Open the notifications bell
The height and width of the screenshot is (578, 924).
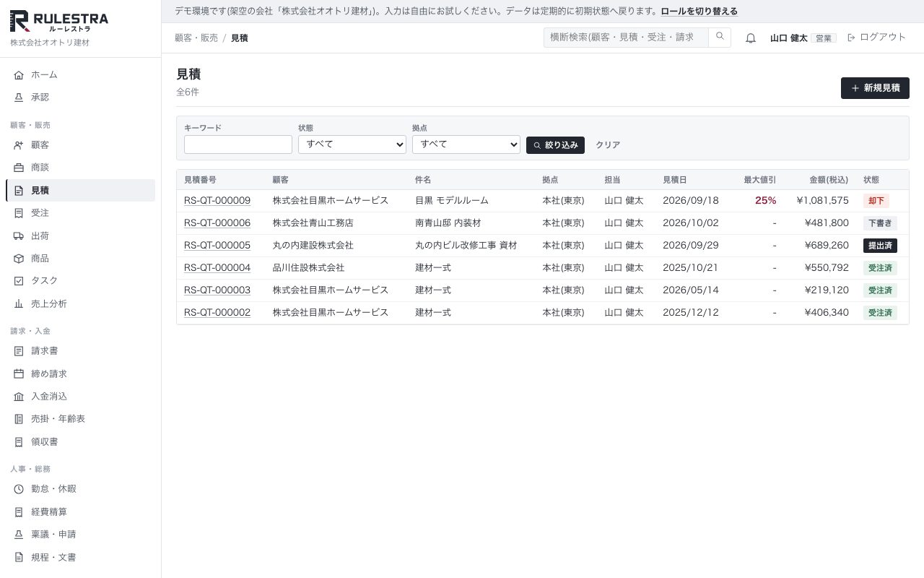(751, 38)
